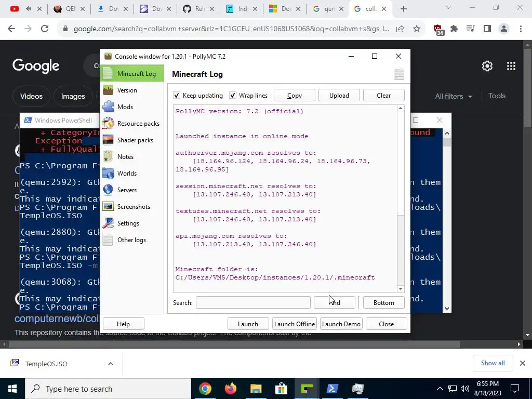Reload the Chrome page
The width and height of the screenshot is (532, 399).
point(45,29)
